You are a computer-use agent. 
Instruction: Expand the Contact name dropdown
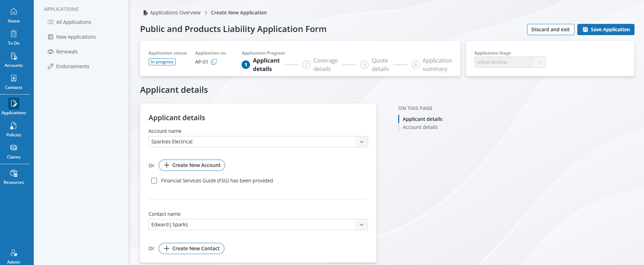pyautogui.click(x=361, y=225)
